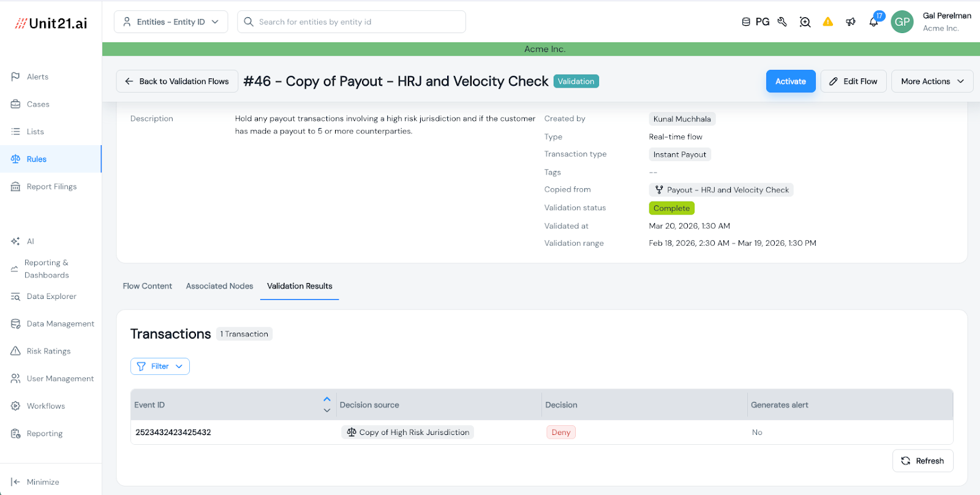Switch to Flow Content tab
The image size is (980, 495).
point(148,286)
